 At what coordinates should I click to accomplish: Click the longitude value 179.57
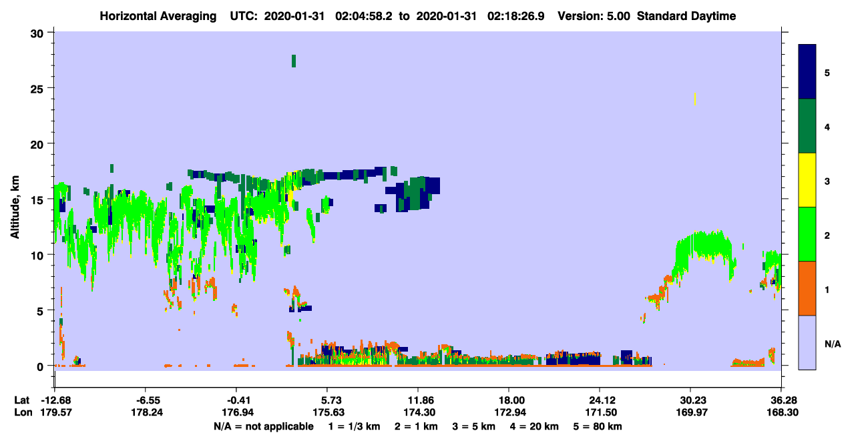(x=55, y=412)
